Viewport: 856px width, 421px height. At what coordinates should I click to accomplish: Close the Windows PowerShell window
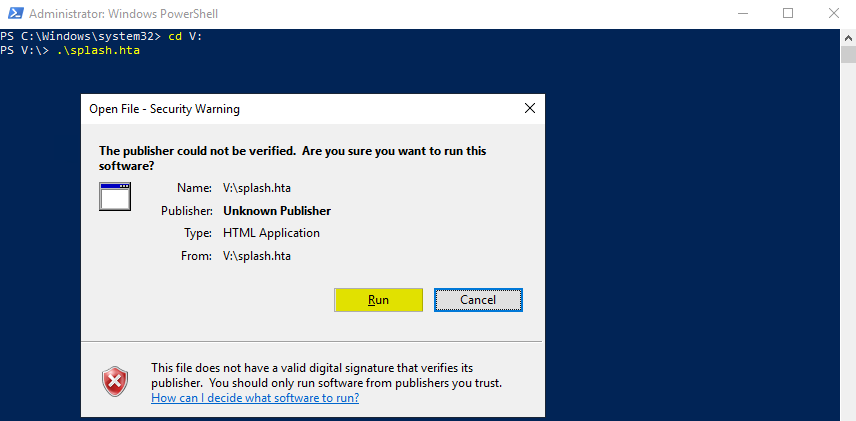click(x=833, y=14)
